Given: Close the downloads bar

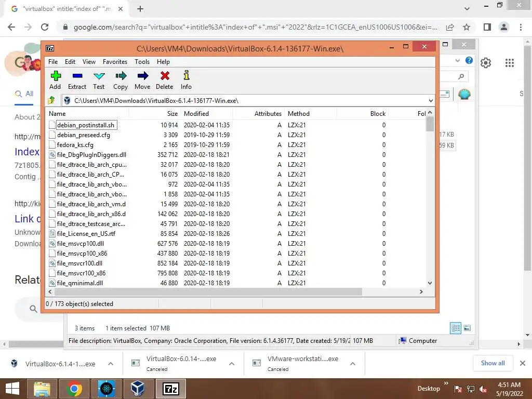Looking at the screenshot, I should pyautogui.click(x=523, y=363).
